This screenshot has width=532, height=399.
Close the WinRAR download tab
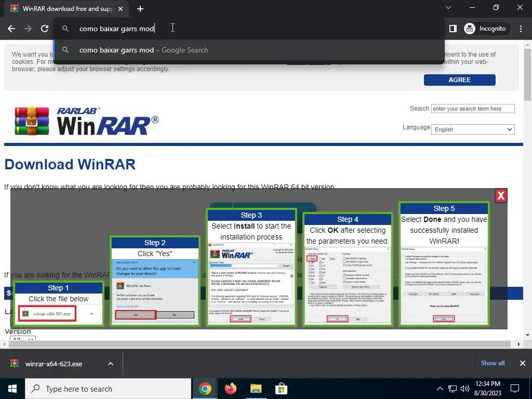pos(121,9)
